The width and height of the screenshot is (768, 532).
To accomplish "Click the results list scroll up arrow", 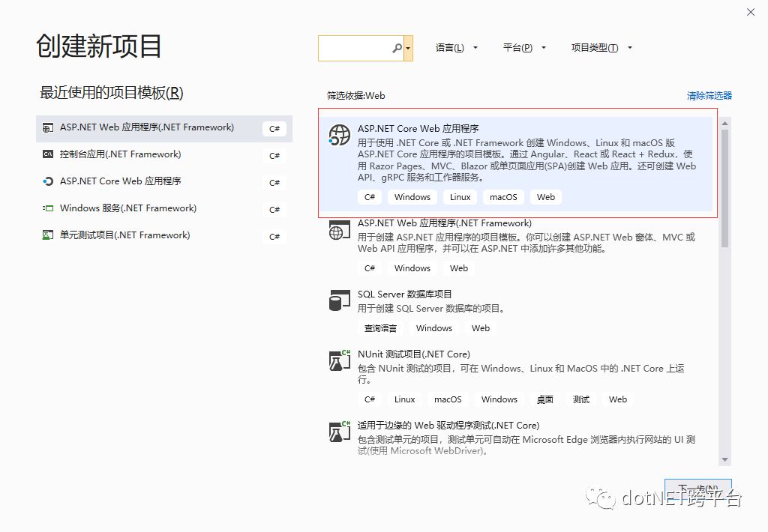I will point(725,124).
